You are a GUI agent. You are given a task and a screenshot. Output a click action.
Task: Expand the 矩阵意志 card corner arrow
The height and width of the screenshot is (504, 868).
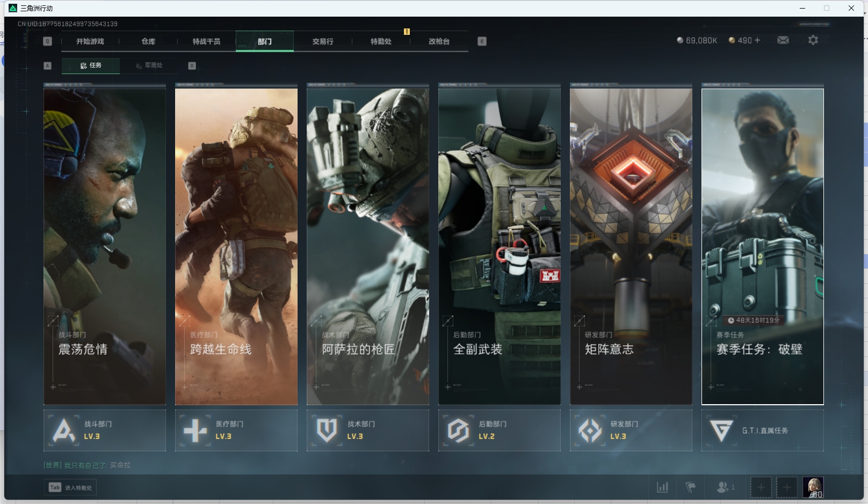tap(579, 321)
